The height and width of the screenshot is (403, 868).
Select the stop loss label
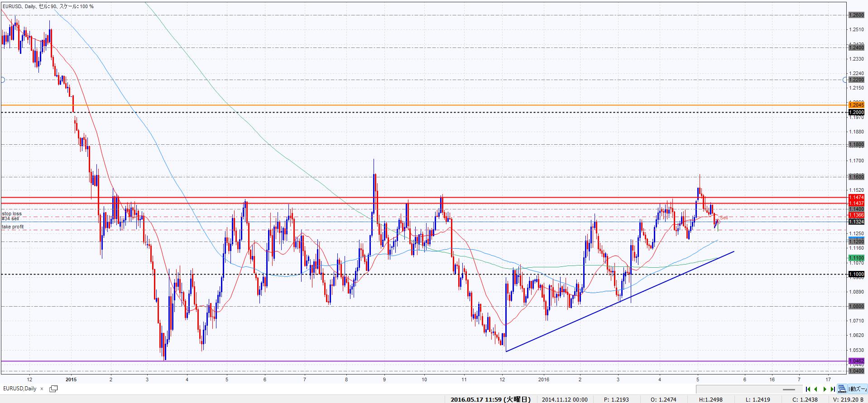[11, 213]
